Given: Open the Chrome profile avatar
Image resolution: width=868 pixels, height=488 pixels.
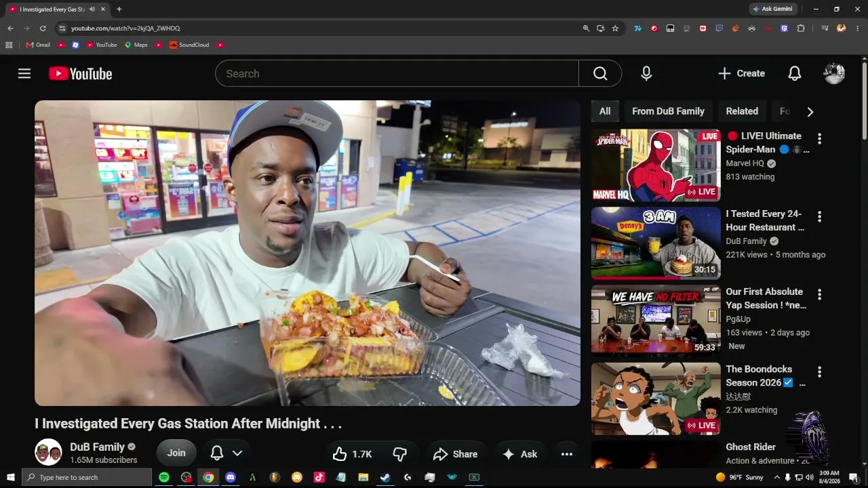Looking at the screenshot, I should coord(841,28).
